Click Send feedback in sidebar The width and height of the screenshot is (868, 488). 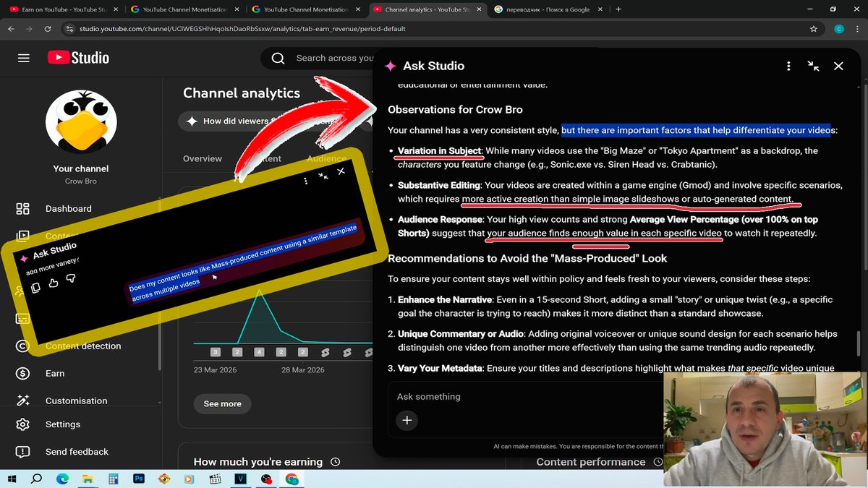77,452
